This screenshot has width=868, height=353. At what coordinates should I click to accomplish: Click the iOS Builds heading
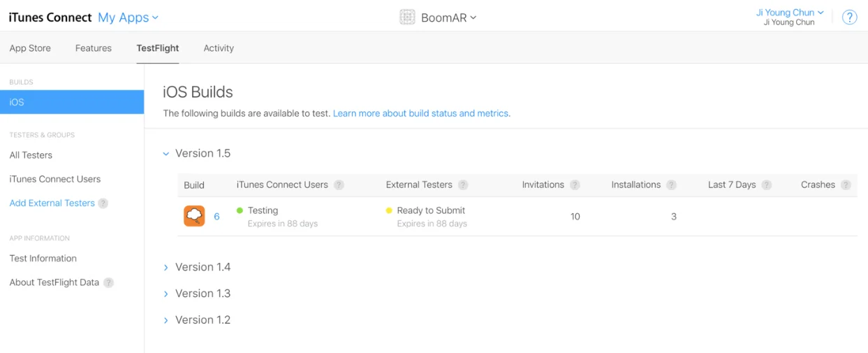[198, 92]
